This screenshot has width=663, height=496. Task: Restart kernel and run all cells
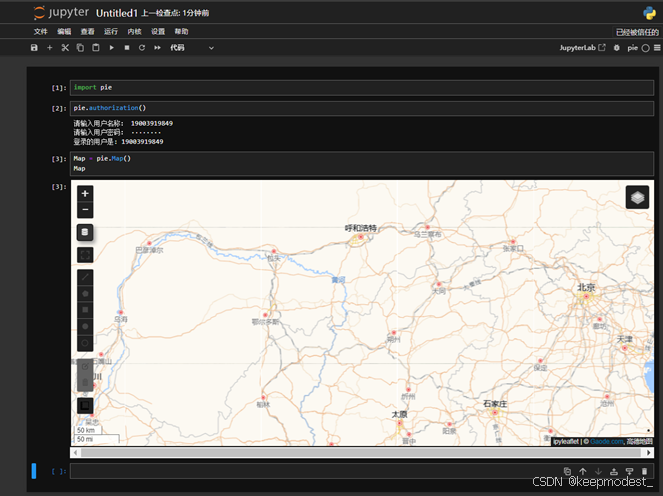[x=157, y=48]
